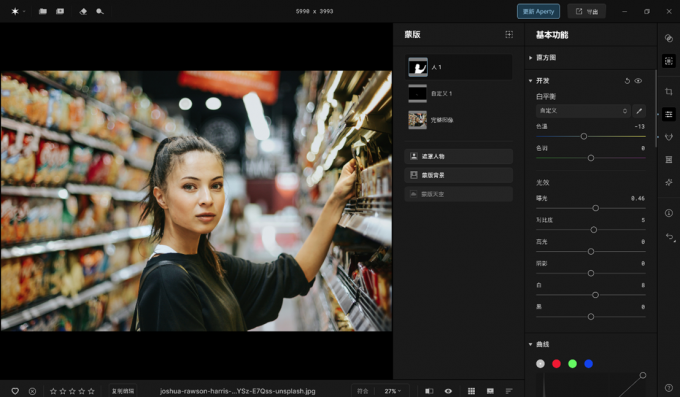Click the 阴影 shadows slider handle

[x=591, y=273]
